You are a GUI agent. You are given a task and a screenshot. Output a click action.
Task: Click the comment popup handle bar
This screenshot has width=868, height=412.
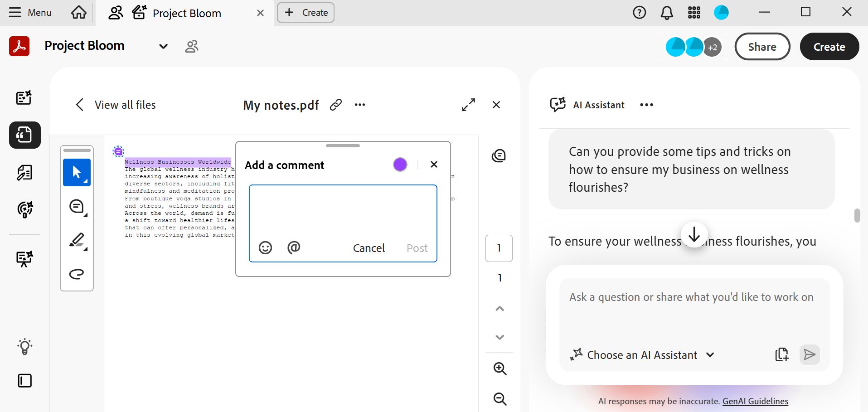343,146
